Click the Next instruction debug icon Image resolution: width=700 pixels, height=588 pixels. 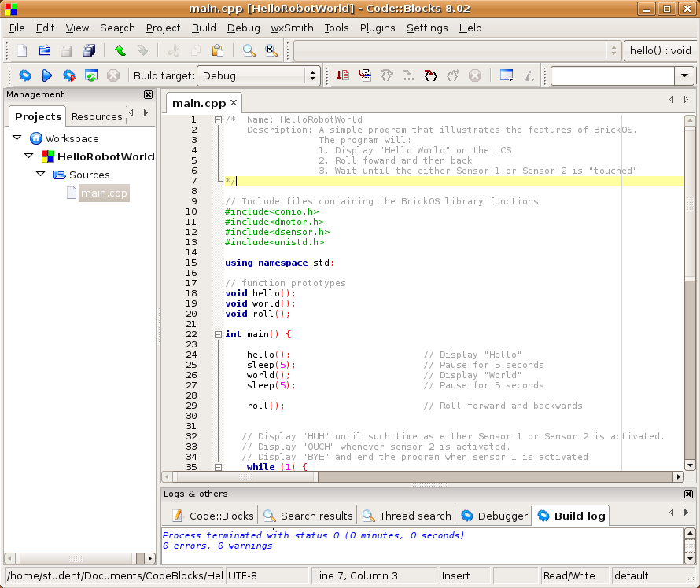click(x=408, y=75)
